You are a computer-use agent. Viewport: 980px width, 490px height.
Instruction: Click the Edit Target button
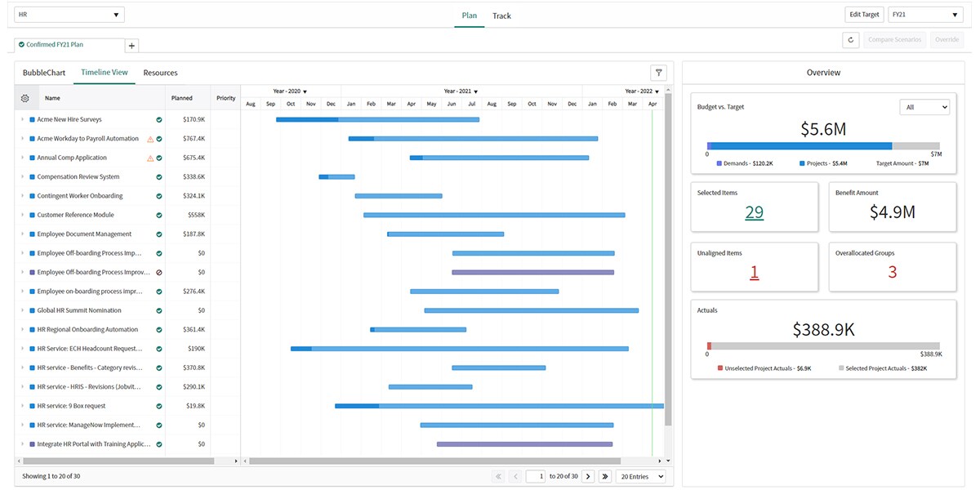tap(864, 15)
